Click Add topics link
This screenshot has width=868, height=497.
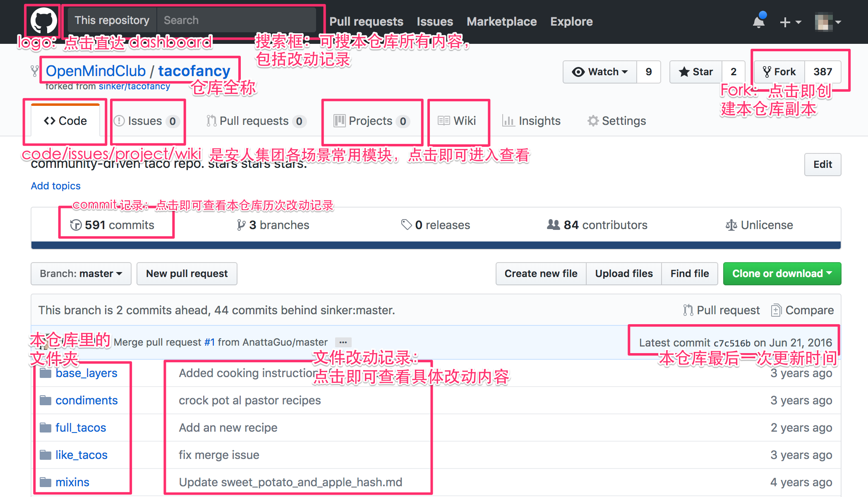(55, 186)
